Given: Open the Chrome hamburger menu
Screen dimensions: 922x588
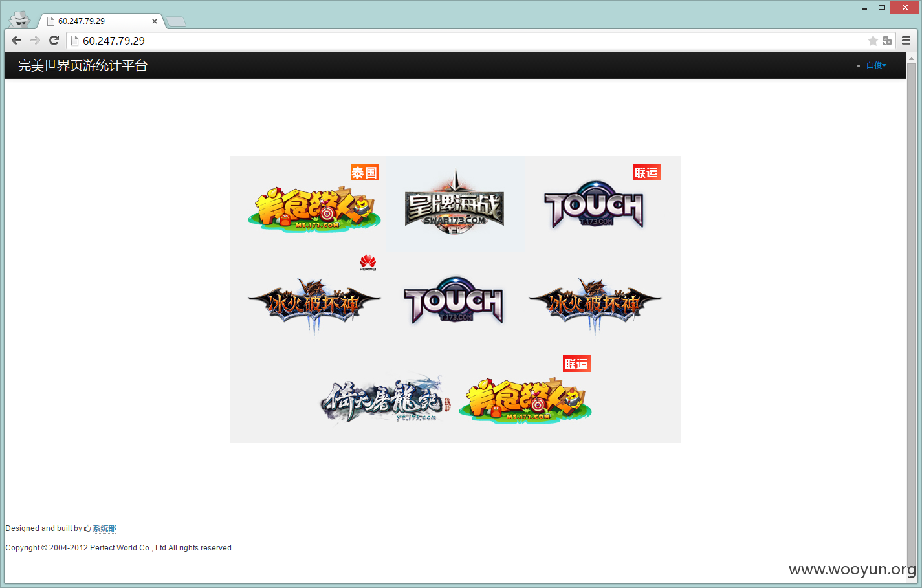Looking at the screenshot, I should tap(906, 40).
